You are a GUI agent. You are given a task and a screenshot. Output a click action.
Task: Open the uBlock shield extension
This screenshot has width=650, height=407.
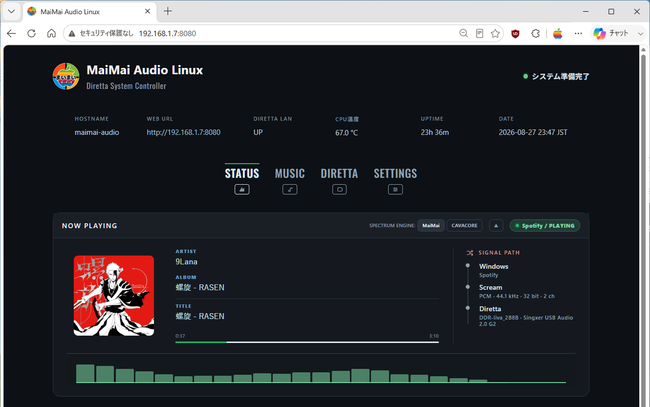515,34
